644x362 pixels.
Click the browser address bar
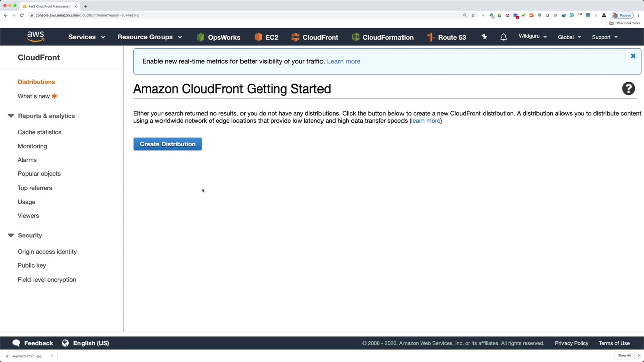point(201,15)
